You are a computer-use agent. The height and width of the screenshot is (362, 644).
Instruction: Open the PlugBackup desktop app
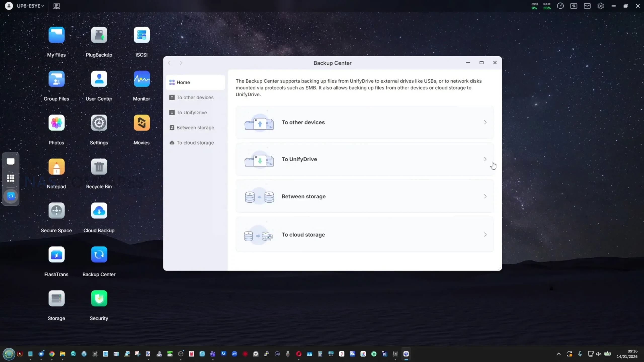click(99, 35)
